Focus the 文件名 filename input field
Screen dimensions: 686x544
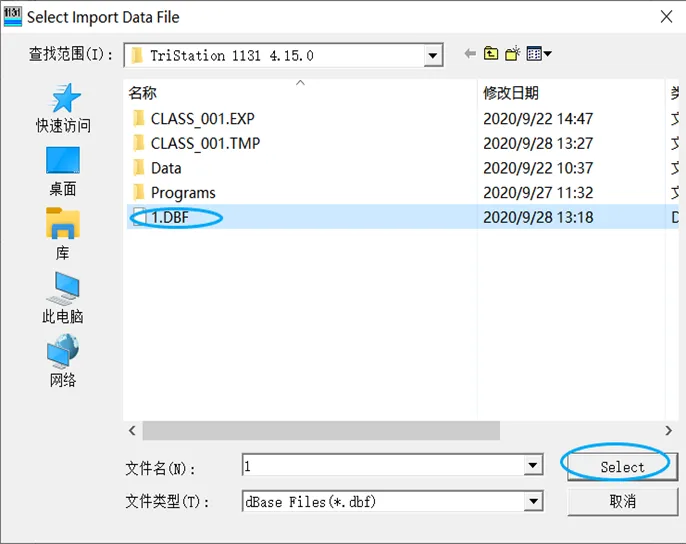tap(383, 465)
